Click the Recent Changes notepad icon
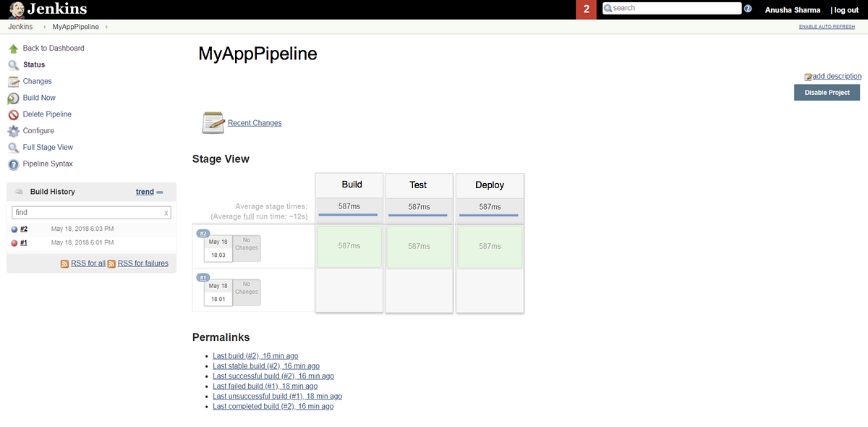The width and height of the screenshot is (868, 427). tap(213, 122)
